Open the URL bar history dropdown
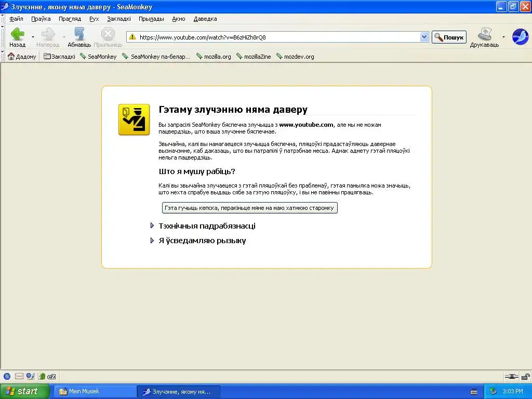532x399 pixels. pos(424,37)
